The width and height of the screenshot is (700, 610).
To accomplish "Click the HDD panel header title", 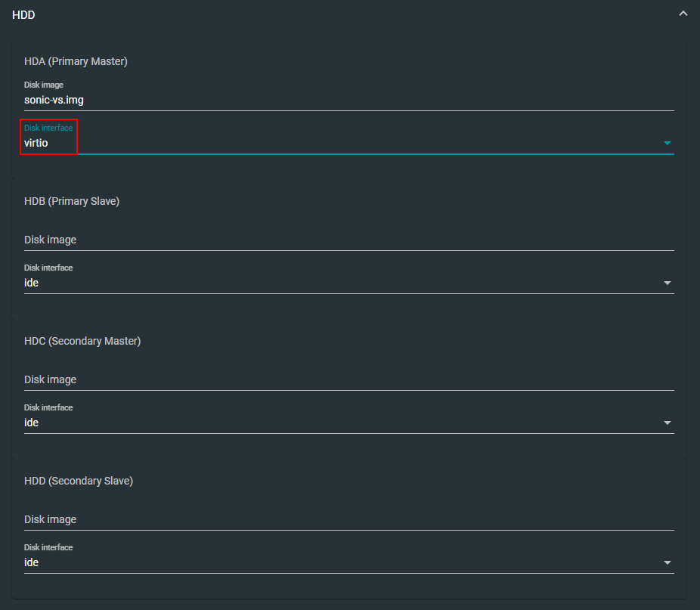I will pos(24,14).
